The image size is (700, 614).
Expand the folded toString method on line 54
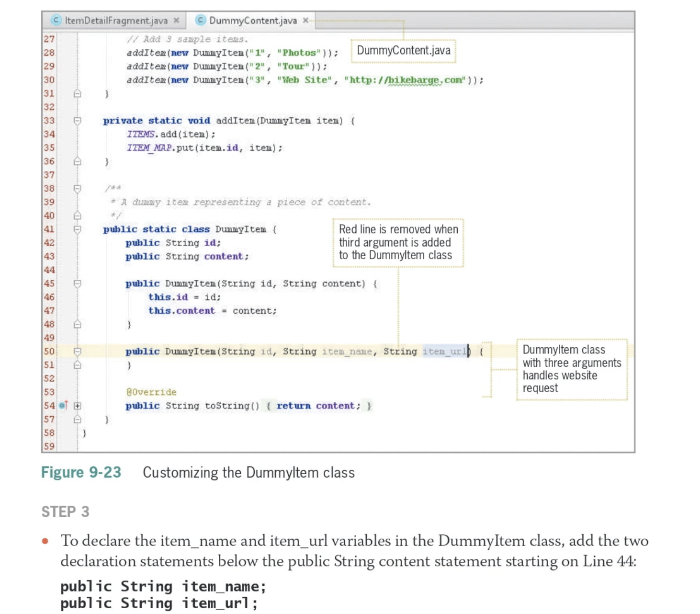pyautogui.click(x=78, y=406)
